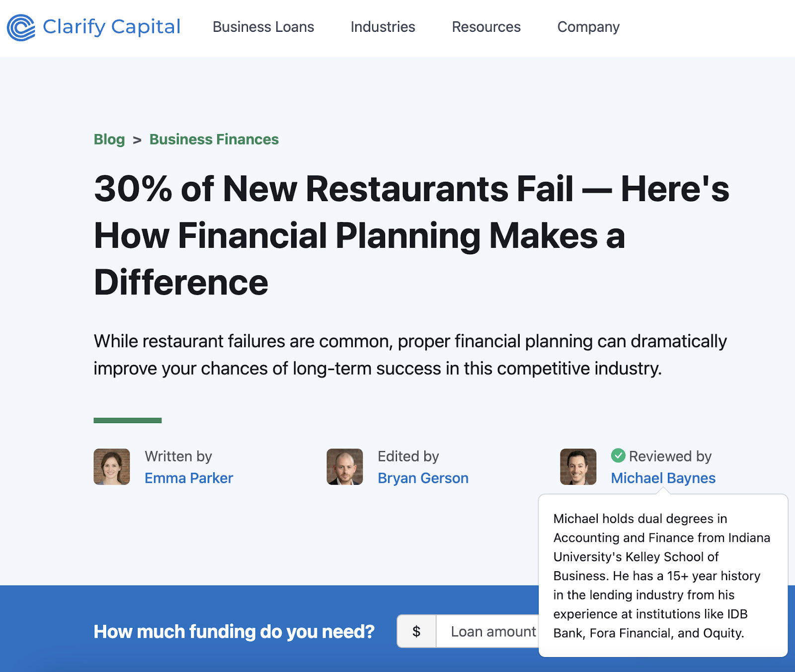Screen dimensions: 795x672
Task: Open the Industries menu
Action: [383, 27]
